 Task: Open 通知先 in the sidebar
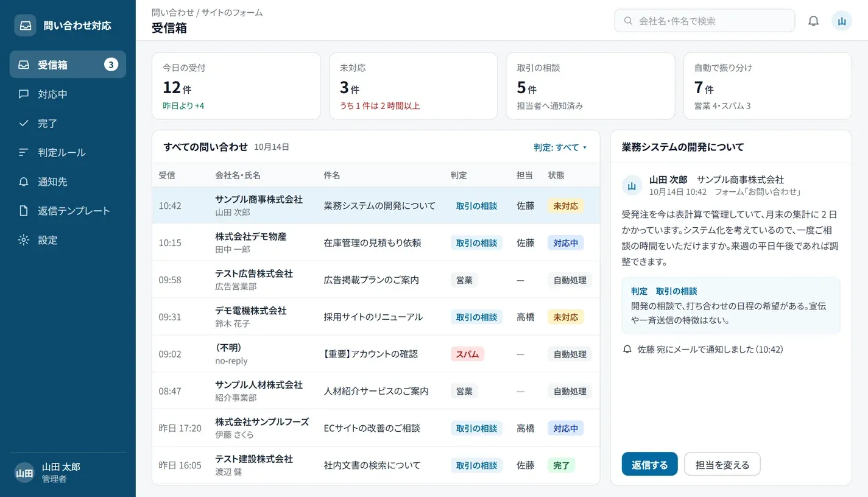(x=68, y=182)
